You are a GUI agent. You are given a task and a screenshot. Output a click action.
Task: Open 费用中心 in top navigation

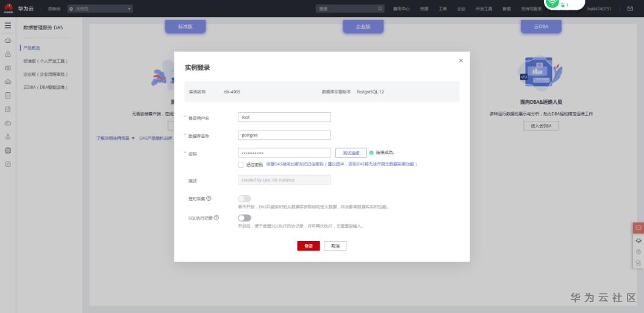click(401, 9)
